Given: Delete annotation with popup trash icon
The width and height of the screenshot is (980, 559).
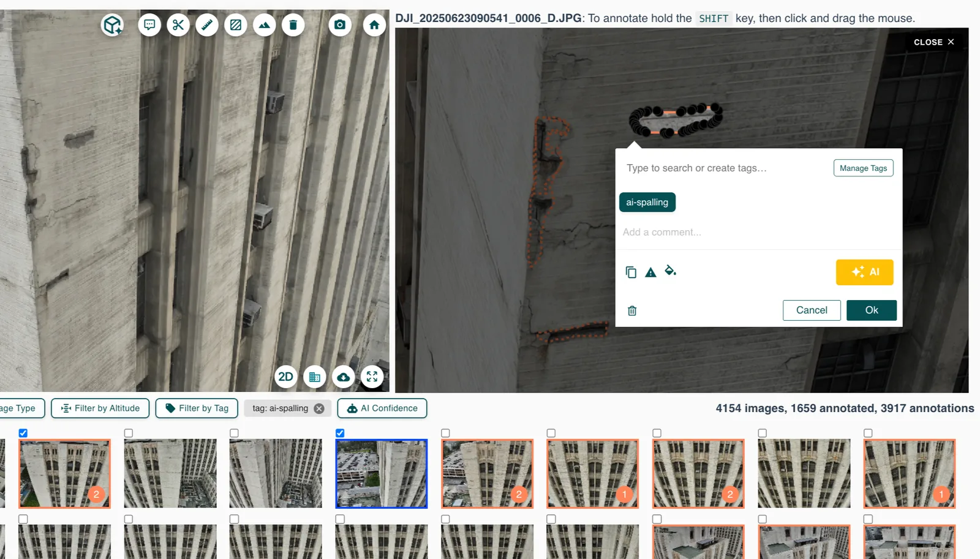Looking at the screenshot, I should coord(632,310).
